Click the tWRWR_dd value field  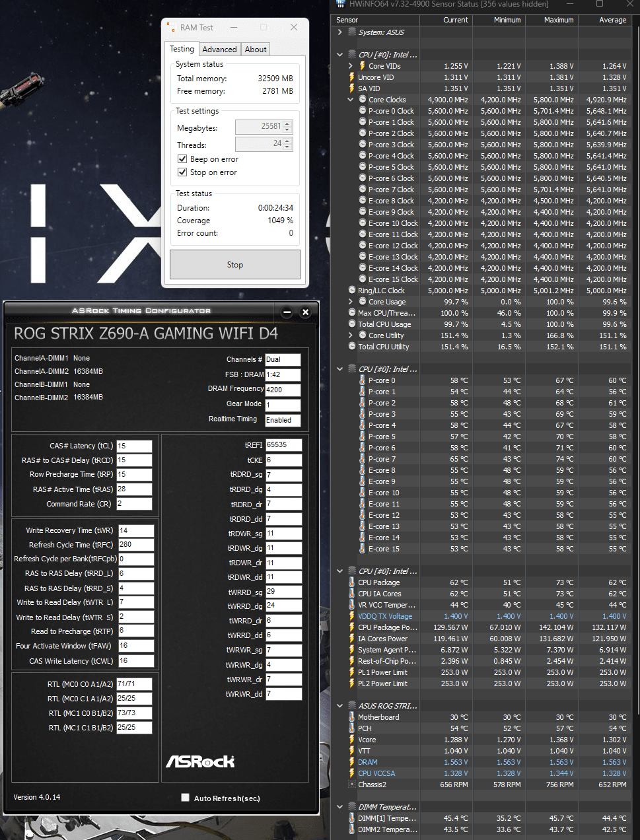point(284,694)
